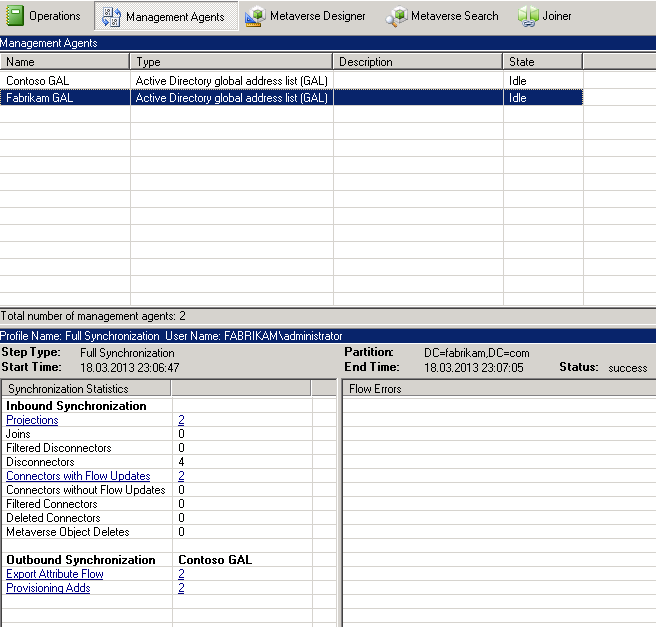656x627 pixels.
Task: Click the green Operations book icon
Action: [15, 16]
